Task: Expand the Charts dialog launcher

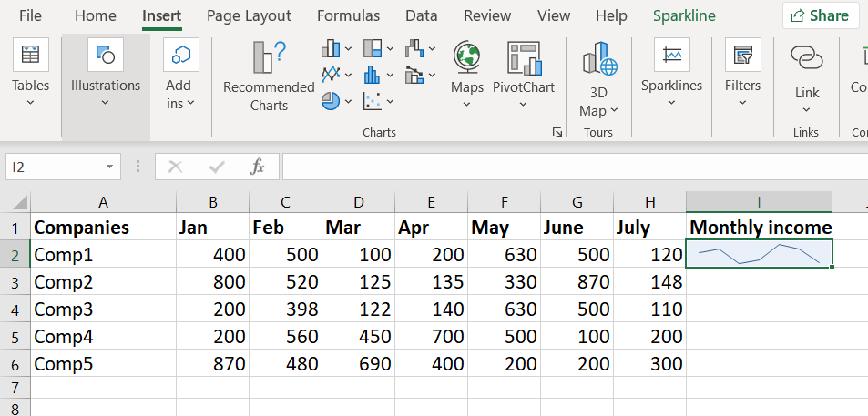Action: coord(557,133)
